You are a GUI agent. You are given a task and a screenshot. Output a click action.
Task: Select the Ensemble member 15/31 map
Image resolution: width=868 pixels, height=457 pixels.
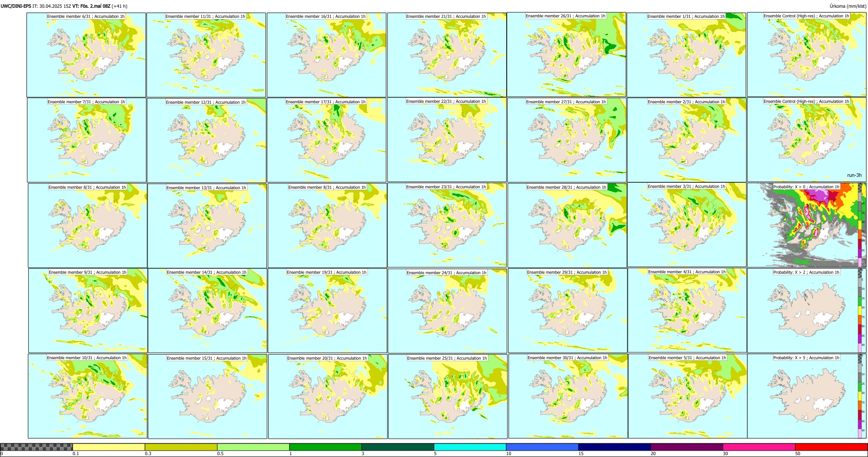(x=207, y=397)
